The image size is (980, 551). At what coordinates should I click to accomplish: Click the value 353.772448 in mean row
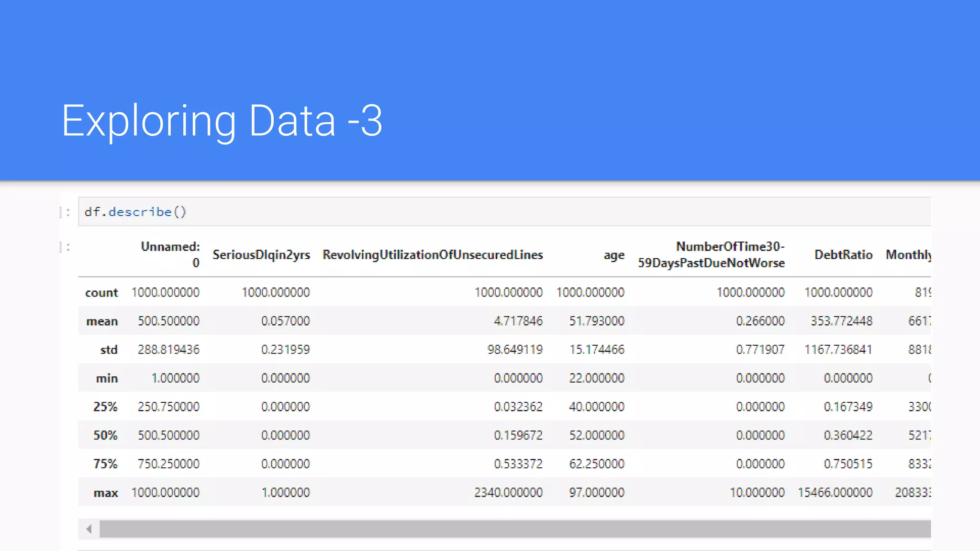click(842, 321)
